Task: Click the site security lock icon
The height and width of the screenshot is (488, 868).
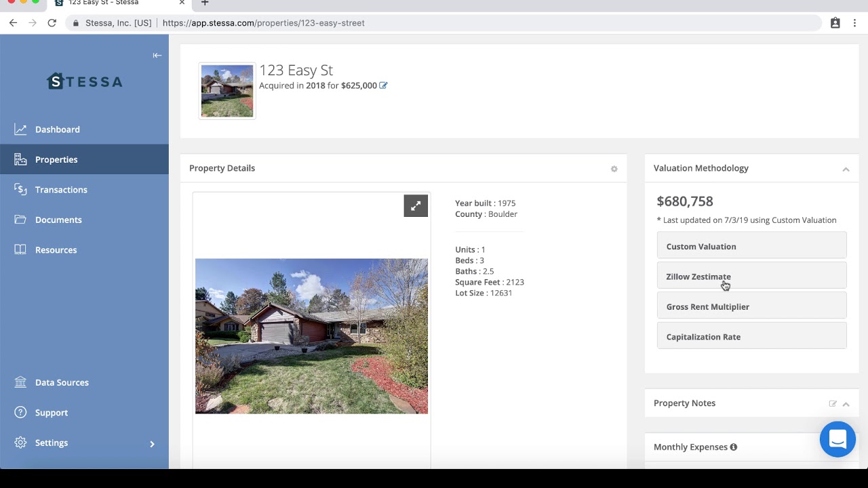Action: pyautogui.click(x=75, y=23)
